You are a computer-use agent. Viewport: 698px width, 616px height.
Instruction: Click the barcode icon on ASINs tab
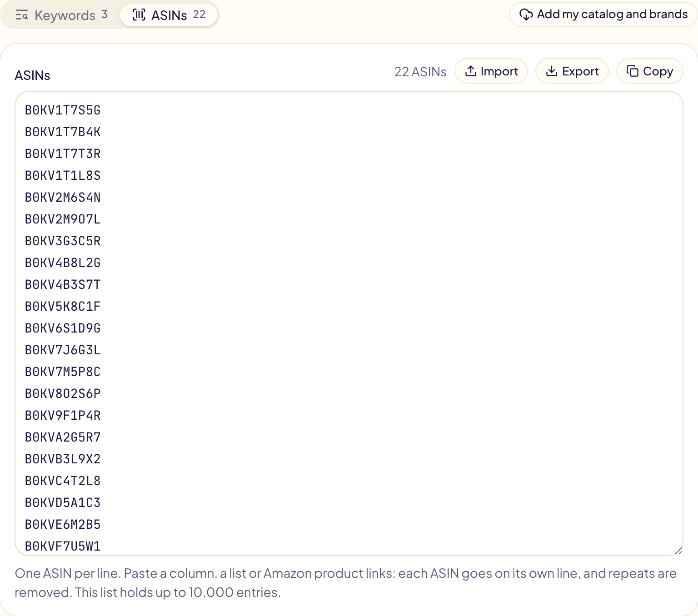pos(139,15)
